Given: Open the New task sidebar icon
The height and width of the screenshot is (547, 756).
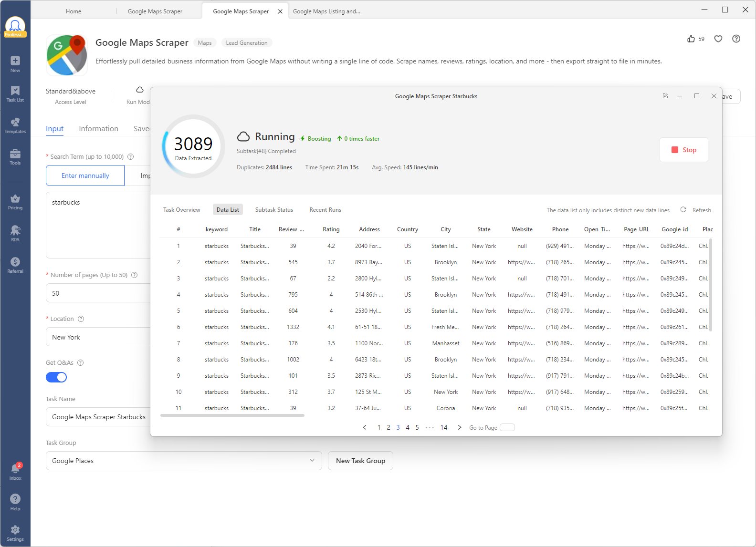Looking at the screenshot, I should tap(15, 64).
